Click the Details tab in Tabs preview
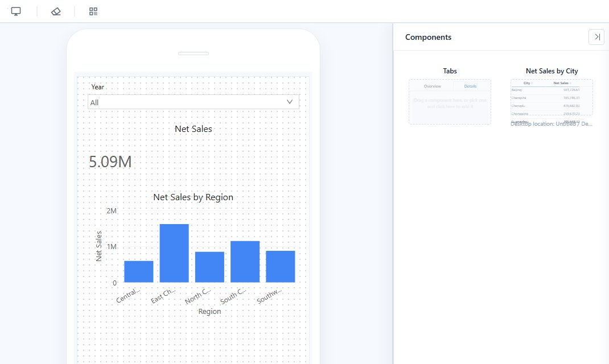The height and width of the screenshot is (364, 609). click(x=470, y=86)
